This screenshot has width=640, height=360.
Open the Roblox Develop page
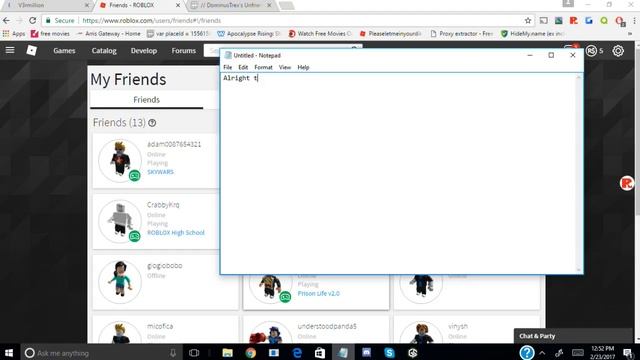click(144, 51)
